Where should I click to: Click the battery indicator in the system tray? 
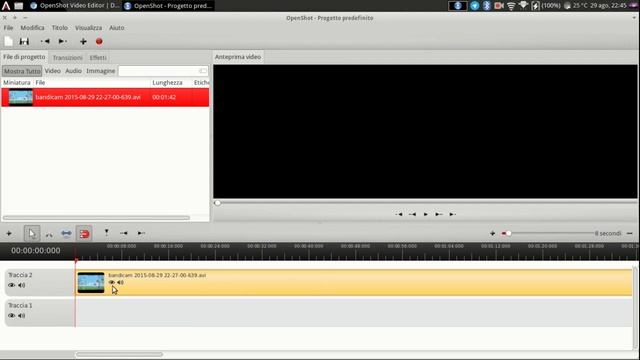[x=546, y=6]
